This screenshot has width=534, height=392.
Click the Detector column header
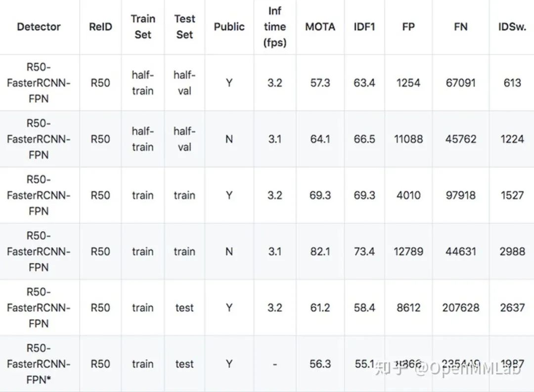(x=39, y=27)
